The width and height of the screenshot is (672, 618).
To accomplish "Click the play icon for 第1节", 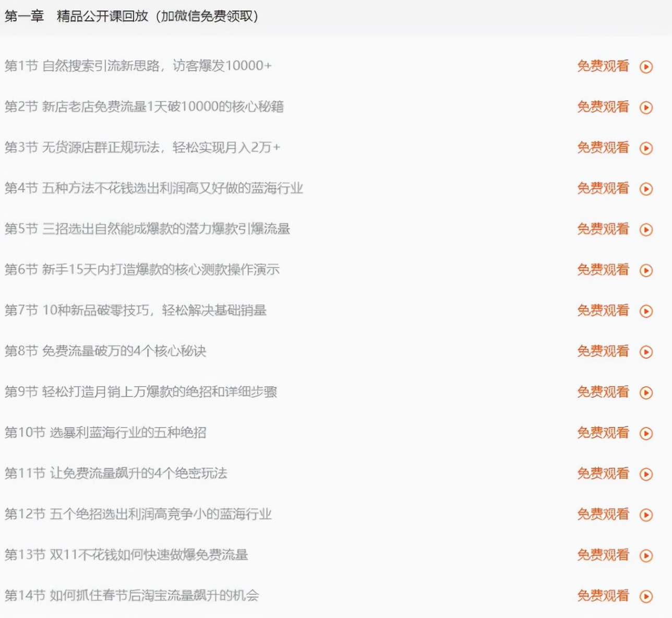I will click(646, 67).
